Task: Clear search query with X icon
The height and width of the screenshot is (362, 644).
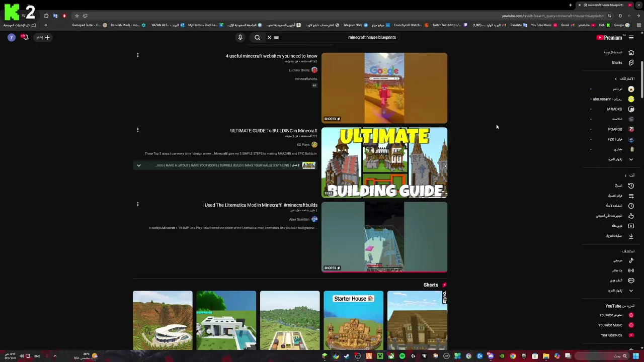Action: point(269,37)
